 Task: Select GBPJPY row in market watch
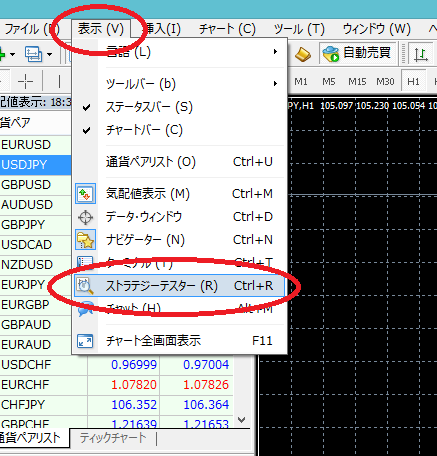(x=35, y=225)
